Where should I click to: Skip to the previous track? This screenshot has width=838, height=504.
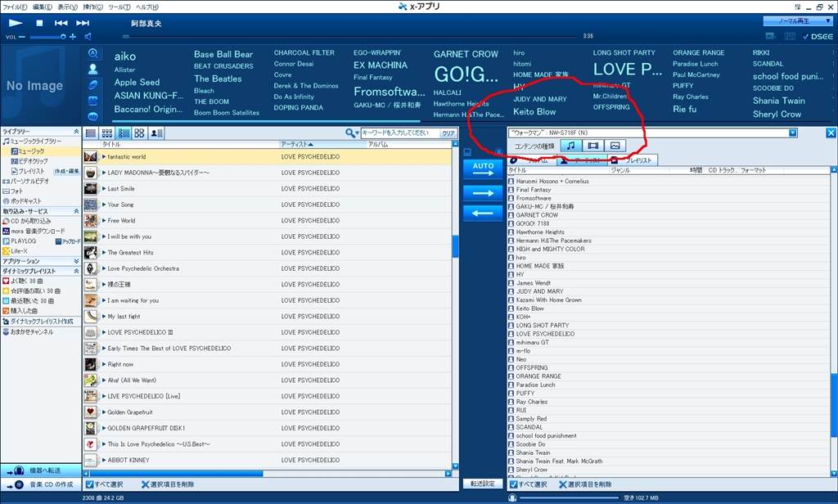coord(61,23)
